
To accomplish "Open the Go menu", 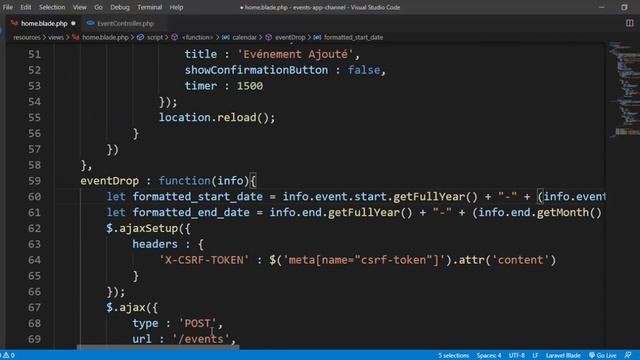I will (x=98, y=7).
